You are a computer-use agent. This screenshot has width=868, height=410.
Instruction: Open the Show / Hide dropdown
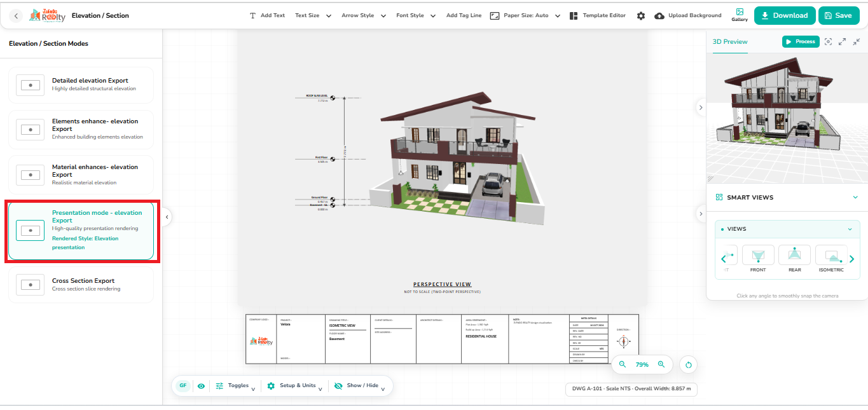[359, 386]
